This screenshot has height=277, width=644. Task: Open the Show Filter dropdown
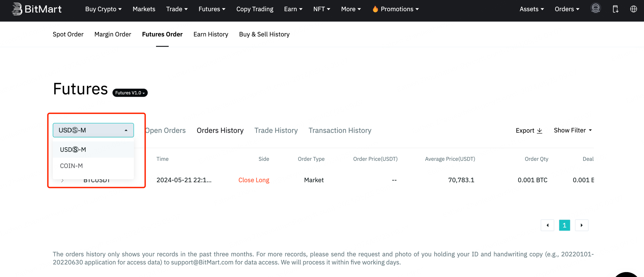coord(573,130)
